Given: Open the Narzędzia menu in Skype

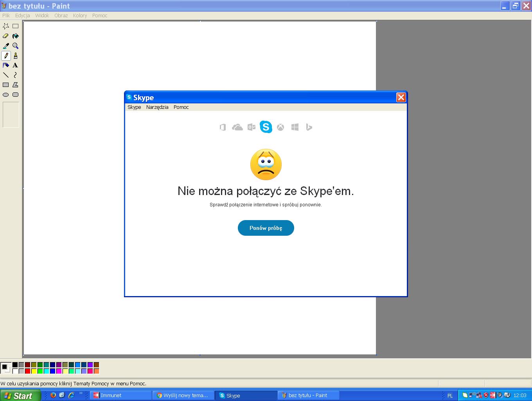Looking at the screenshot, I should 157,107.
